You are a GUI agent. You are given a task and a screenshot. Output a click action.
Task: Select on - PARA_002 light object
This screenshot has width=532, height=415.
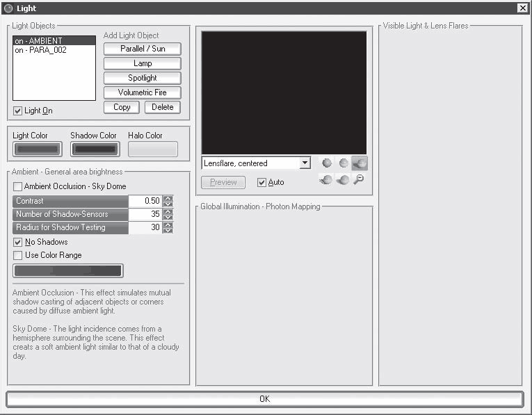tap(54, 50)
